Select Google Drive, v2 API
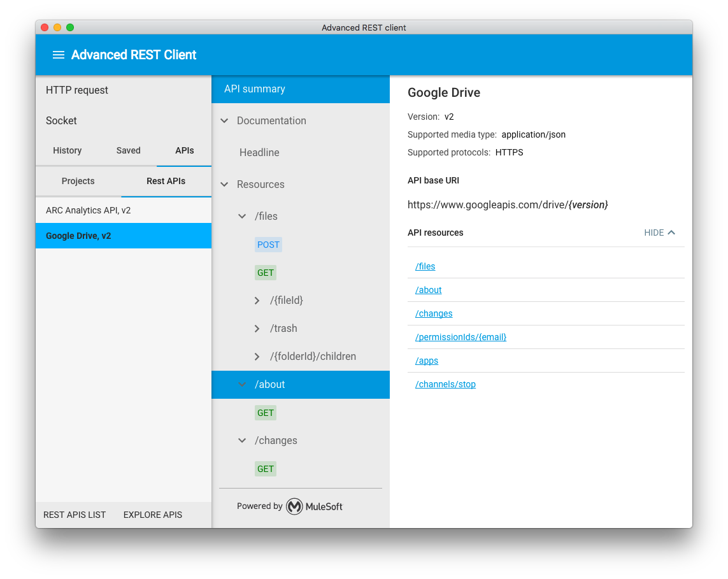The height and width of the screenshot is (579, 728). coord(124,236)
